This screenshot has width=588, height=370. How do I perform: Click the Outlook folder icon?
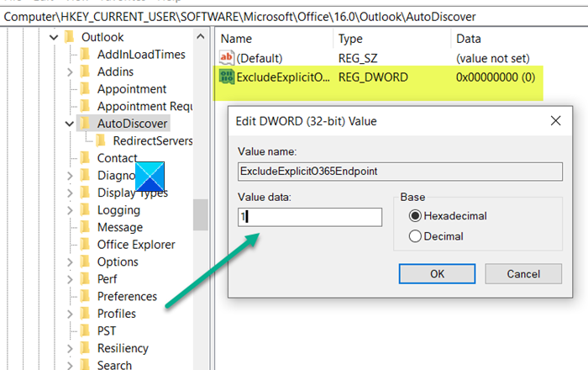pyautogui.click(x=70, y=37)
